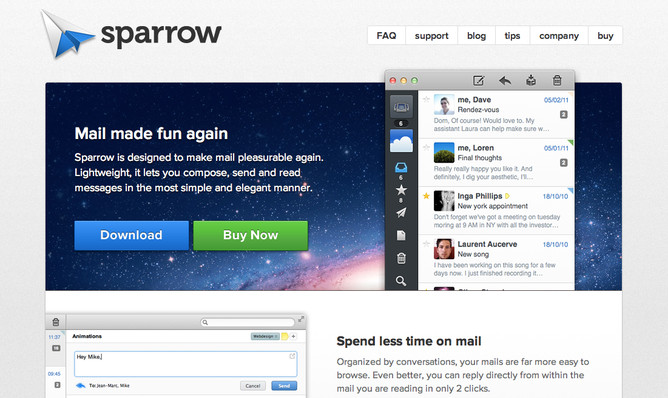This screenshot has width=668, height=398.
Task: Go to the support page
Action: (x=432, y=35)
